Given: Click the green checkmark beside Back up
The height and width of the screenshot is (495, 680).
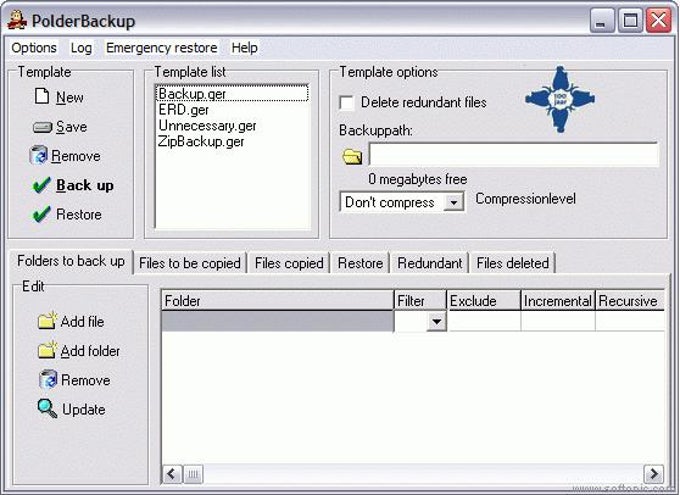Looking at the screenshot, I should [42, 185].
